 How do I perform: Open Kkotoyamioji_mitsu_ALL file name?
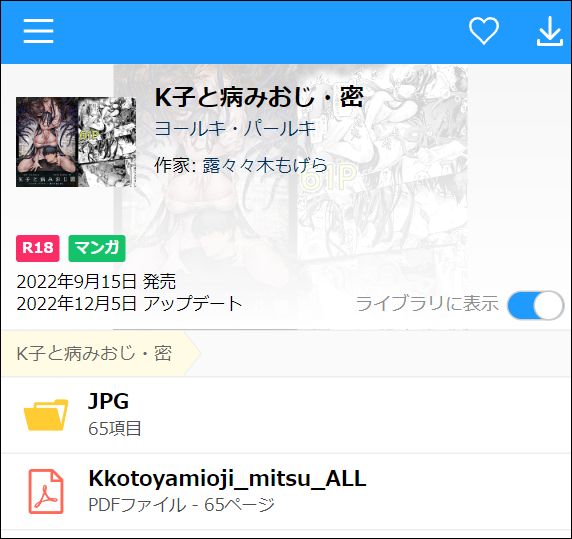[x=227, y=478]
